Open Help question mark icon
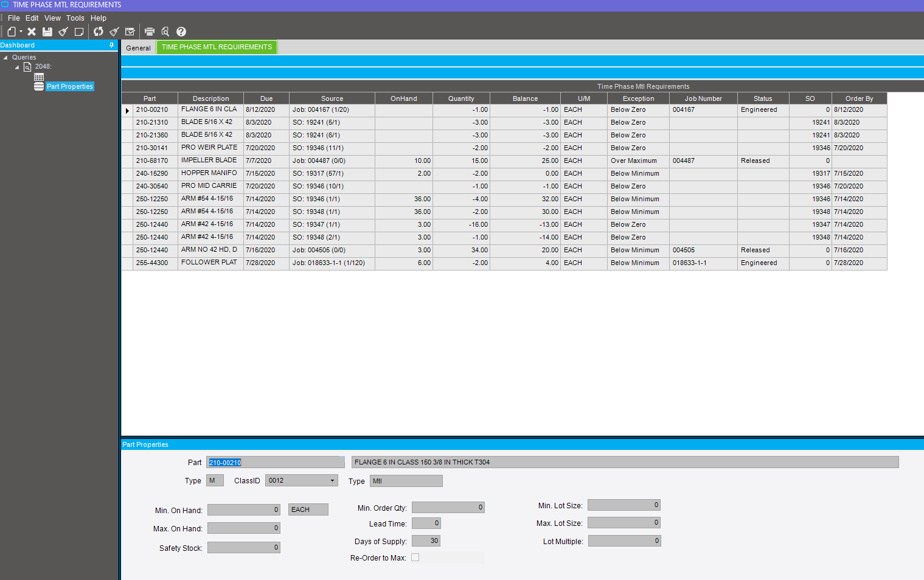924x580 pixels. tap(181, 32)
